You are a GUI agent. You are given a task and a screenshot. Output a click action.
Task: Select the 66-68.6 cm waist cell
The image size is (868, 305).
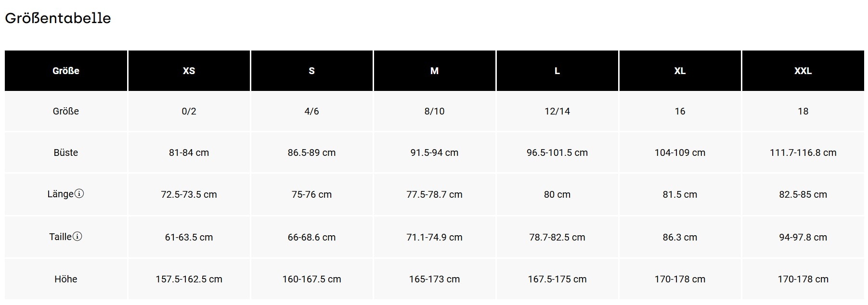coord(311,237)
